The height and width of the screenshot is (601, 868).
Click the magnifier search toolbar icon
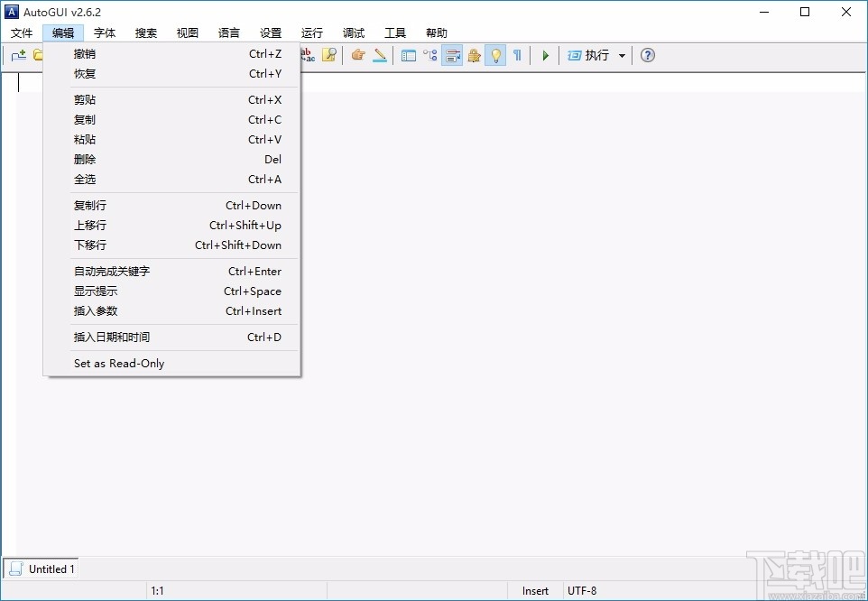point(329,55)
